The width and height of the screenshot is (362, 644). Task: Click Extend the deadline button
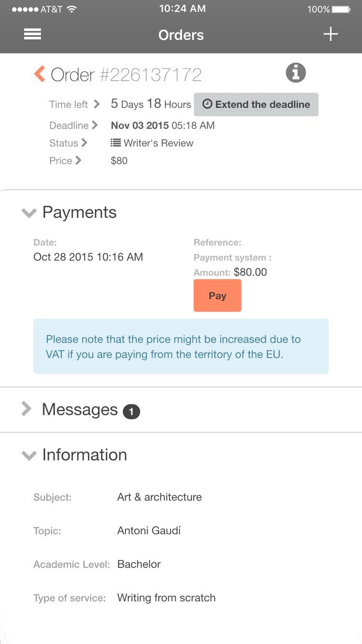click(x=256, y=104)
